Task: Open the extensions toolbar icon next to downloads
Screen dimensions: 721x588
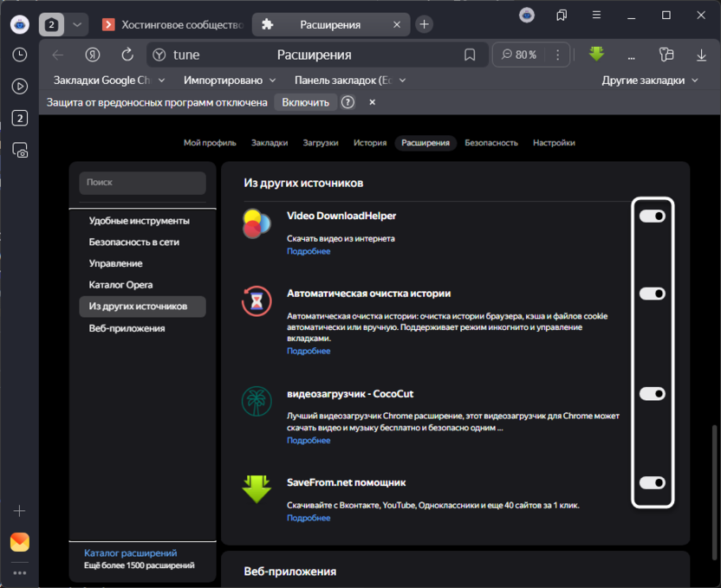Action: (x=666, y=55)
